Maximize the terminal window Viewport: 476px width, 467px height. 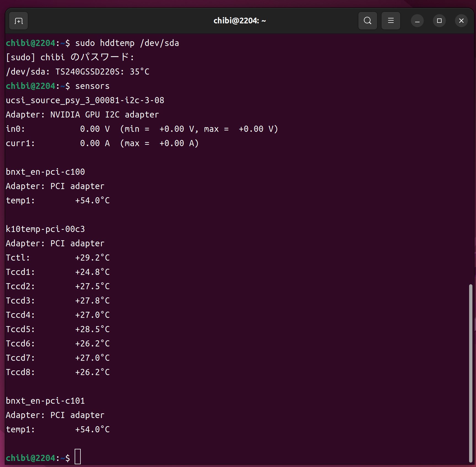coord(439,21)
